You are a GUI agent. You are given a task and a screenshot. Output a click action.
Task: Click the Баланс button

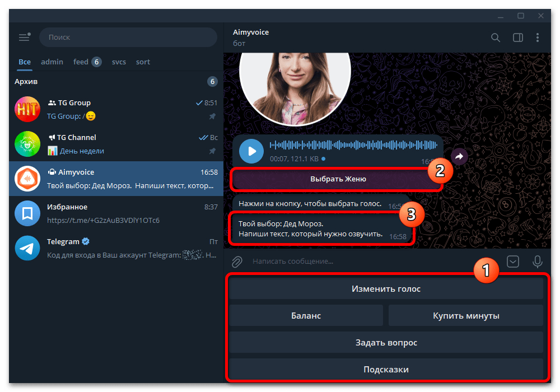(306, 316)
